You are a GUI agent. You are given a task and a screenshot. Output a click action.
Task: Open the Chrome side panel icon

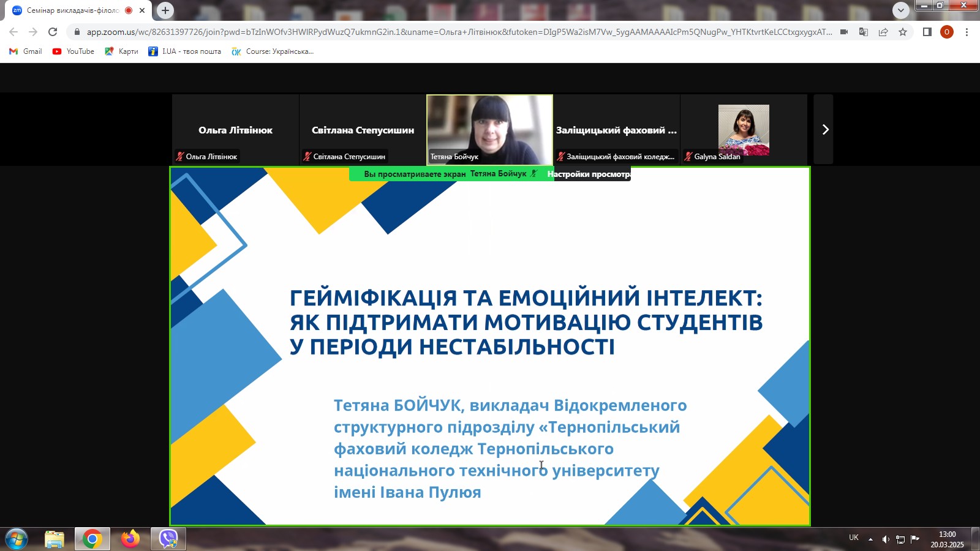(927, 32)
